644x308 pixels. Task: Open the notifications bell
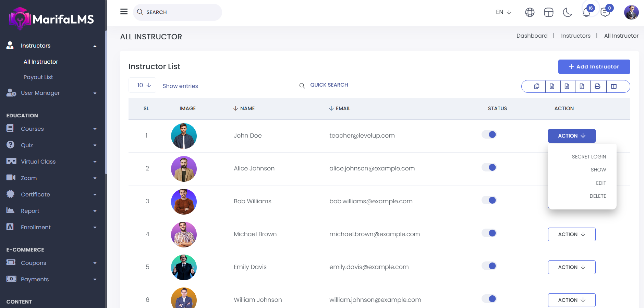coord(586,13)
